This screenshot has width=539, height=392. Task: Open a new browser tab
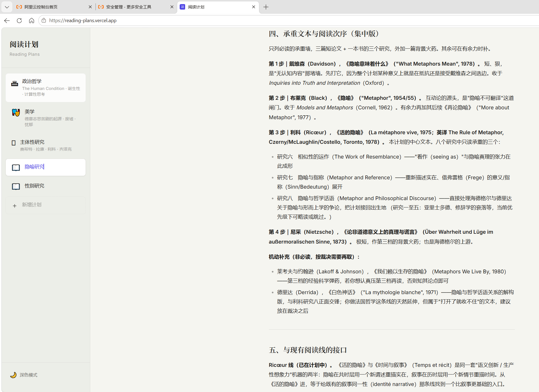tap(266, 7)
